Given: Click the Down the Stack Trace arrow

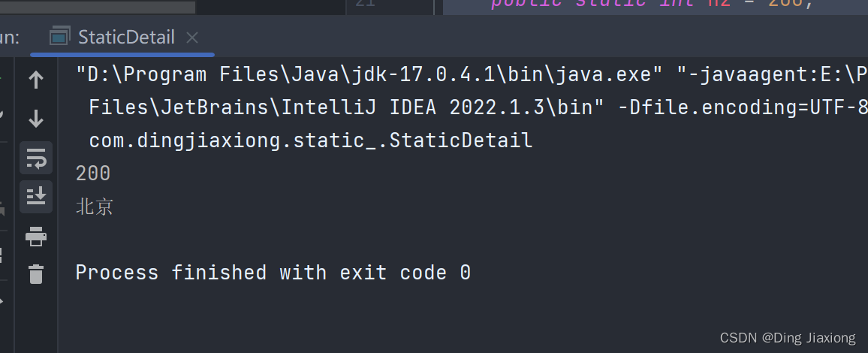Looking at the screenshot, I should coord(35,119).
